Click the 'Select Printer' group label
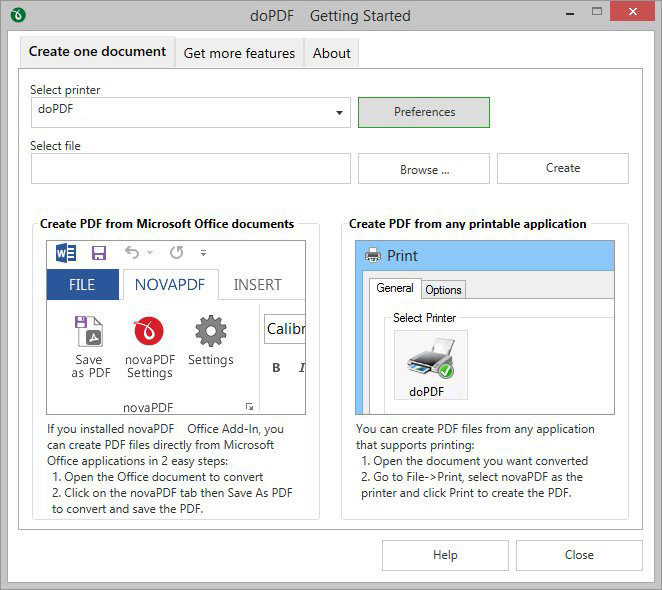The height and width of the screenshot is (590, 662). coord(424,318)
